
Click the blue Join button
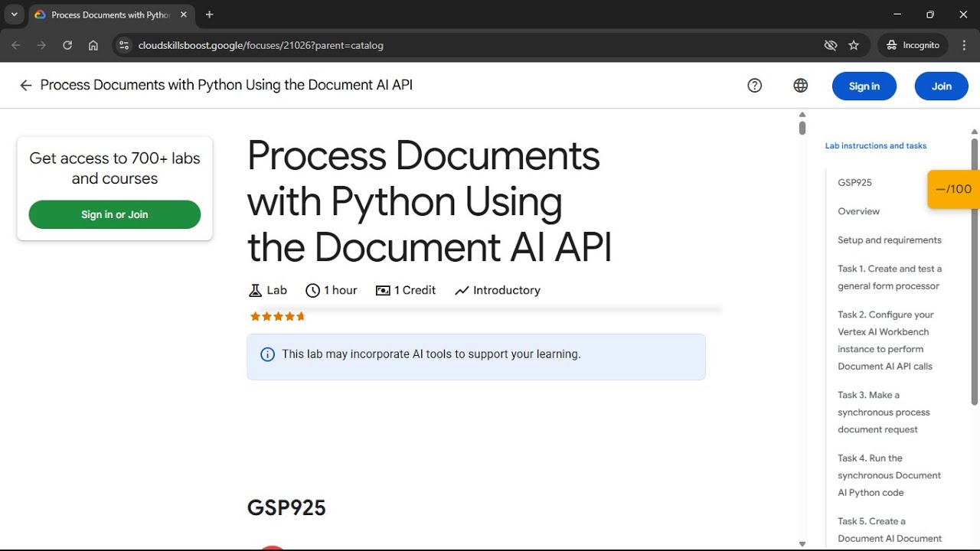coord(942,86)
